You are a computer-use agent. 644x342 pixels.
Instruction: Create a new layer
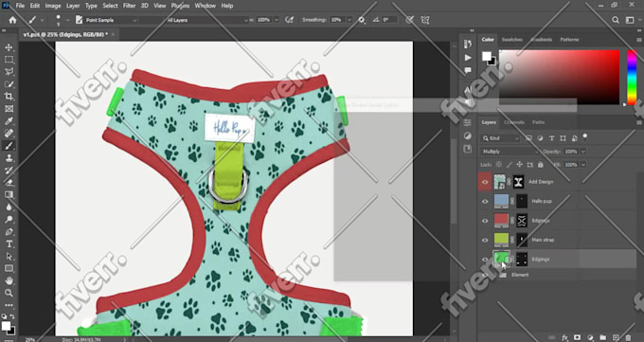tap(616, 337)
